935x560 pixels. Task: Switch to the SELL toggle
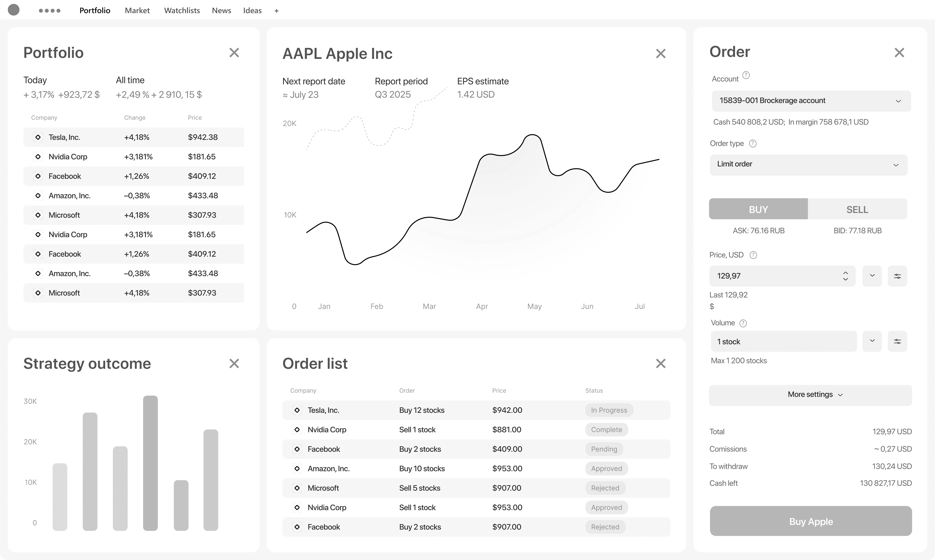tap(857, 209)
